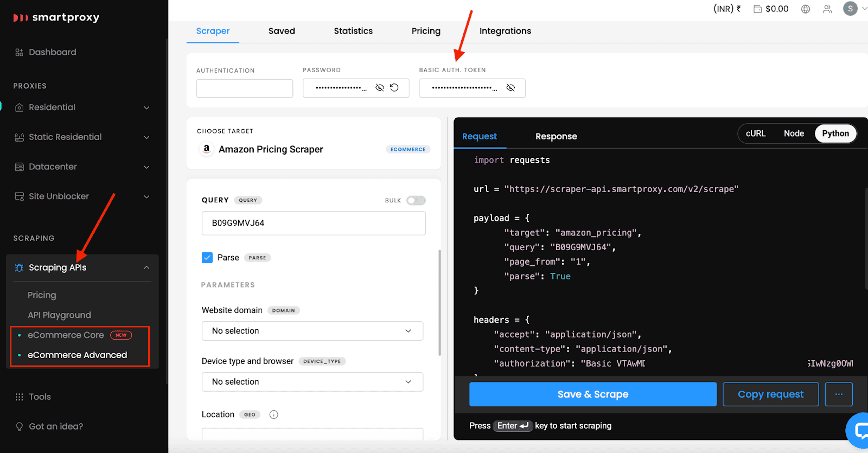Click the Amazon logo icon

pyautogui.click(x=206, y=149)
